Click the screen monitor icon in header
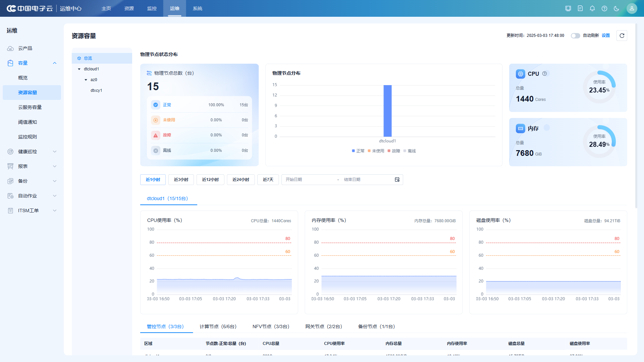 568,8
